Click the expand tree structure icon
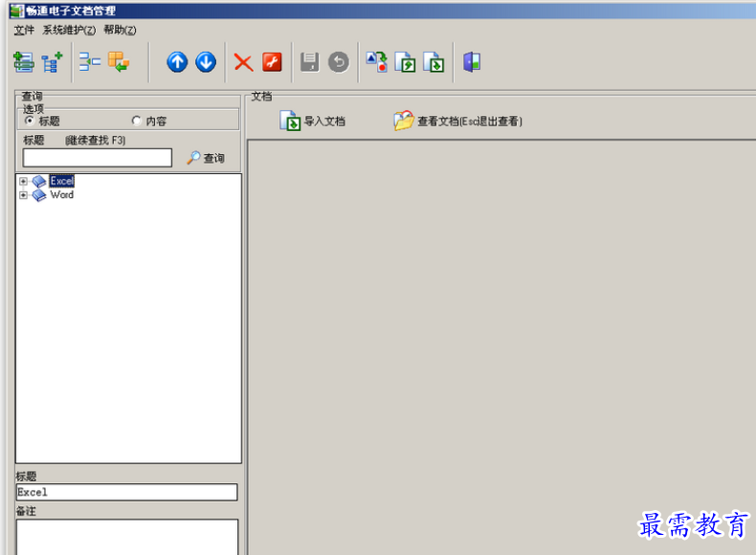Image resolution: width=756 pixels, height=555 pixels. click(x=90, y=62)
